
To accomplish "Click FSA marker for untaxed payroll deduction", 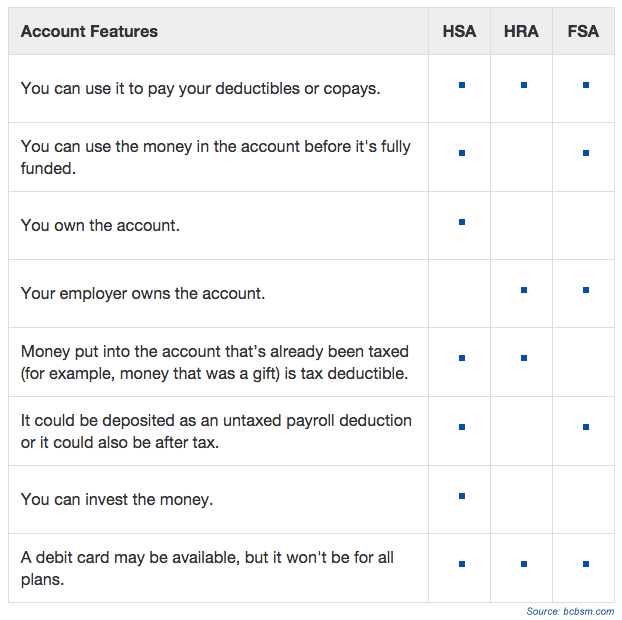I will click(x=586, y=427).
